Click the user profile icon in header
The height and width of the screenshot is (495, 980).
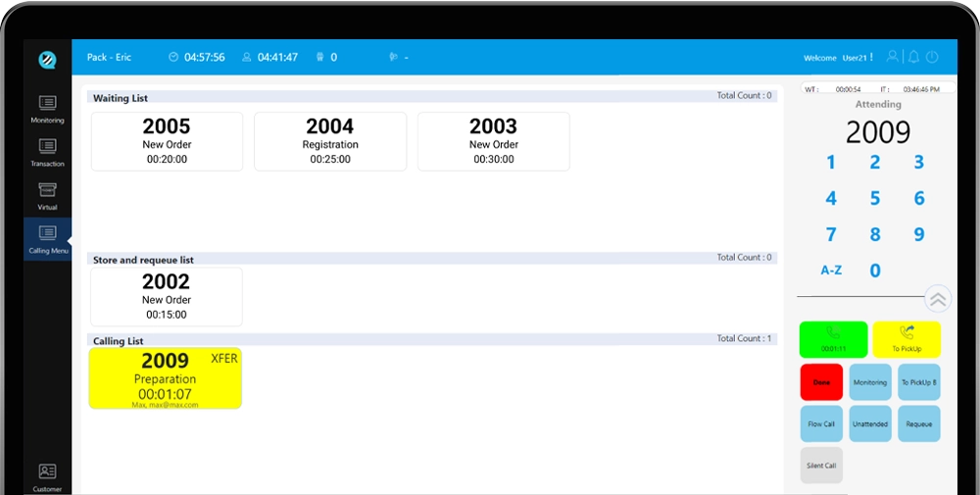(893, 57)
